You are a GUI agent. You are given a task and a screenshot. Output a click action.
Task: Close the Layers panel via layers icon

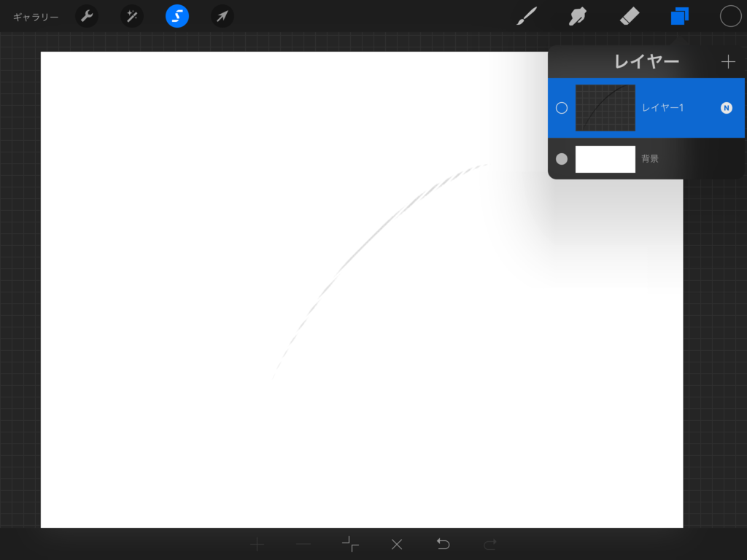[x=680, y=16]
